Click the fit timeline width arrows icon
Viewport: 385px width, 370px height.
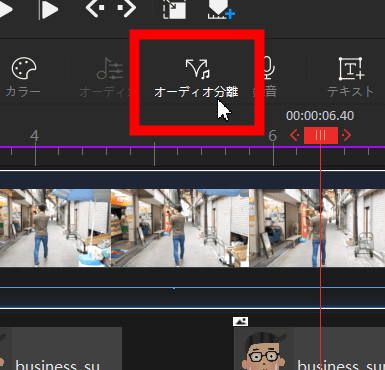pyautogui.click(x=111, y=8)
